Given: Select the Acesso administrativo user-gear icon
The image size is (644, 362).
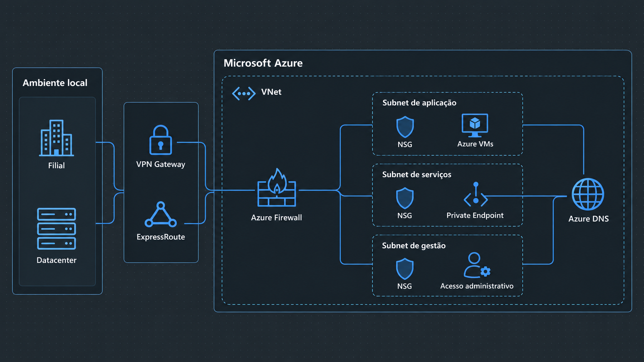Looking at the screenshot, I should click(x=477, y=265).
